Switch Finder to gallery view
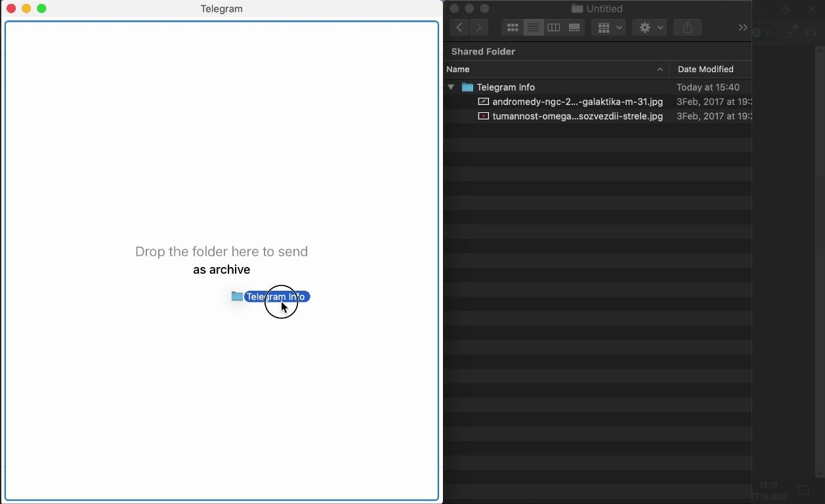 [x=574, y=28]
